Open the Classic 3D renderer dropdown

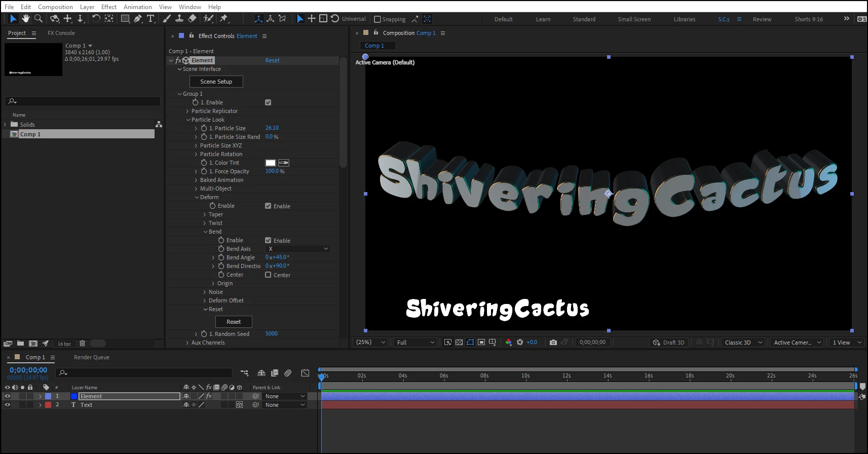point(743,343)
